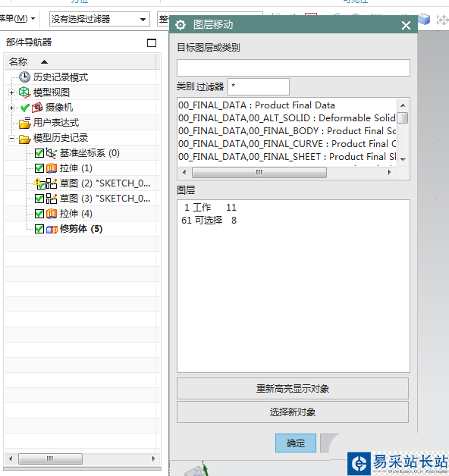
Task: Select the 修剪体 (5) feature row
Action: point(82,229)
